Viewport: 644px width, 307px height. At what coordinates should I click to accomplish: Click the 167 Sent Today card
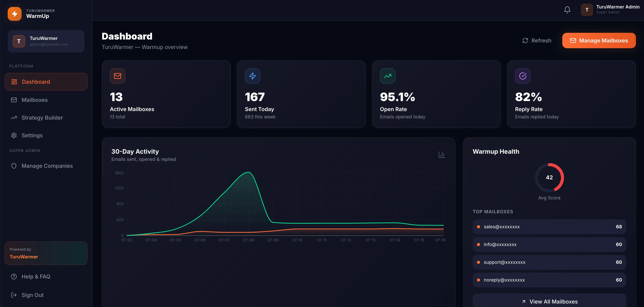point(301,94)
